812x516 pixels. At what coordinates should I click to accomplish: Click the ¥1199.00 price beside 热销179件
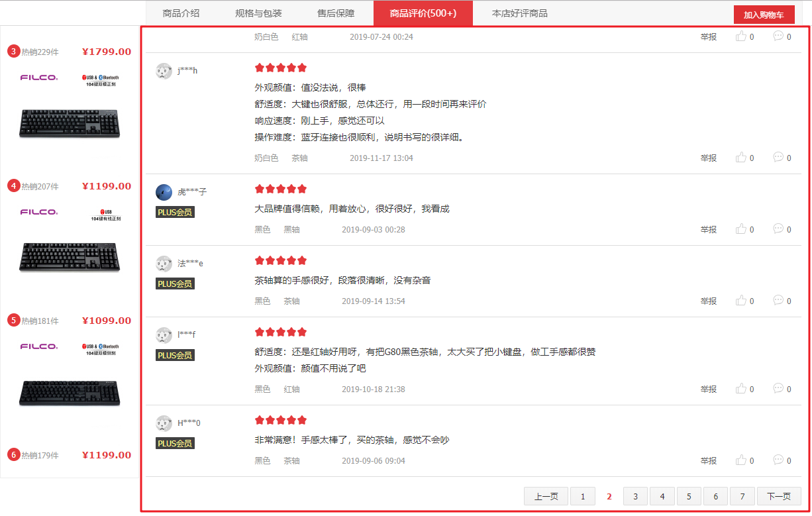pos(107,455)
